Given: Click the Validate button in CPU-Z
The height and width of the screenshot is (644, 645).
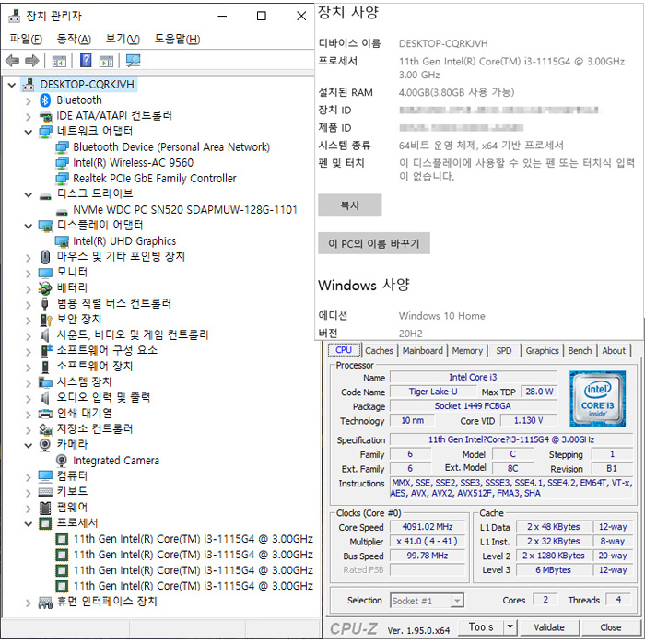Looking at the screenshot, I should [549, 627].
